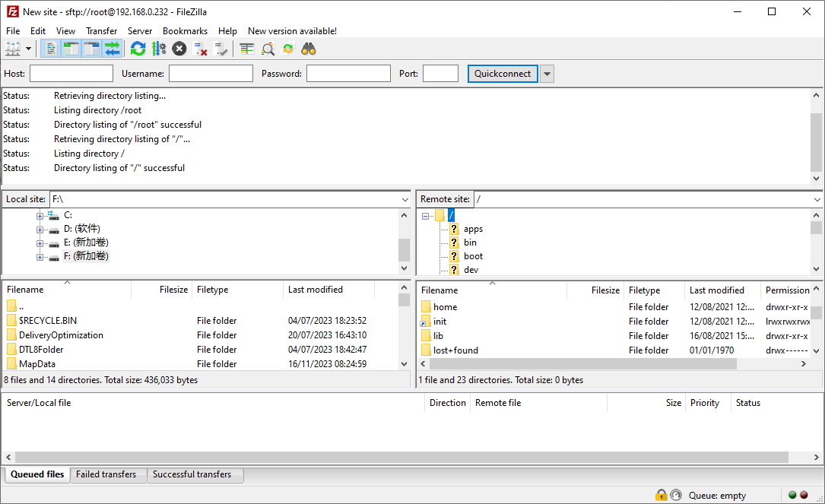Switch to the Queued files tab
Image resolution: width=825 pixels, height=504 pixels.
point(37,474)
